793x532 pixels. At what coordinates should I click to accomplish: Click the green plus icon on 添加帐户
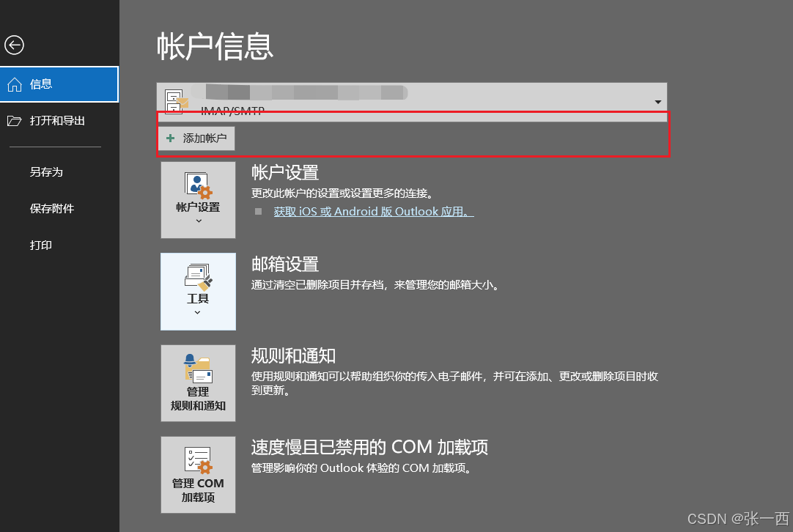point(171,138)
